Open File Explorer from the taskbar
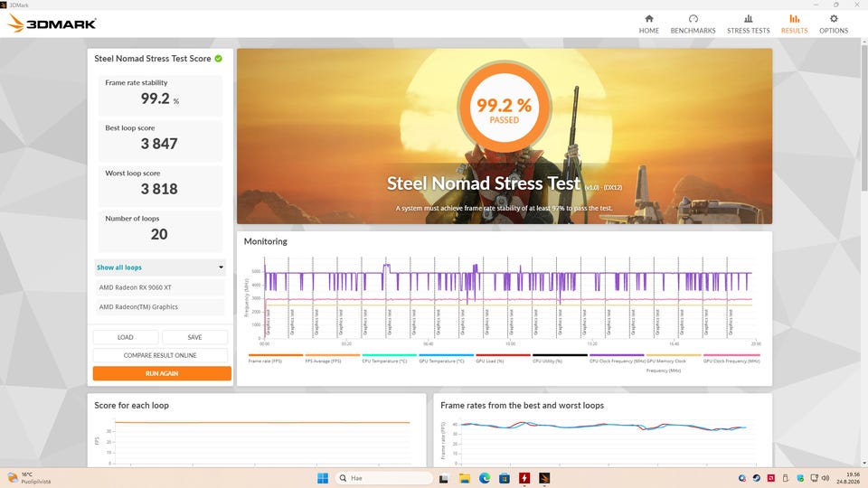Viewport: 868px width, 488px height. click(x=464, y=478)
